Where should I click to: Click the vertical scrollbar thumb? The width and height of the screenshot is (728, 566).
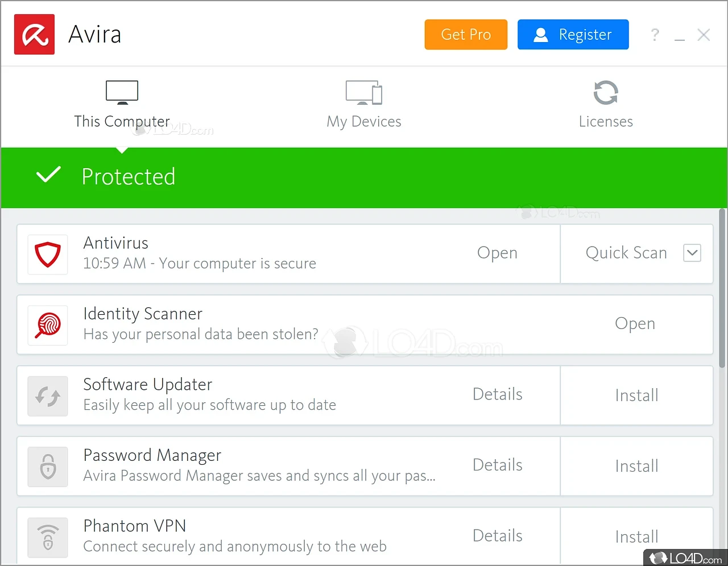point(722,288)
